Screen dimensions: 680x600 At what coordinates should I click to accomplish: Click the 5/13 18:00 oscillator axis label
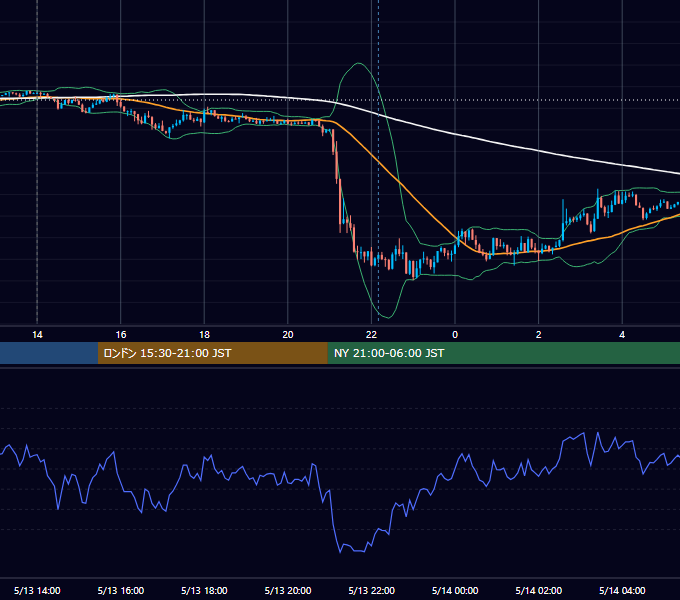point(204,590)
